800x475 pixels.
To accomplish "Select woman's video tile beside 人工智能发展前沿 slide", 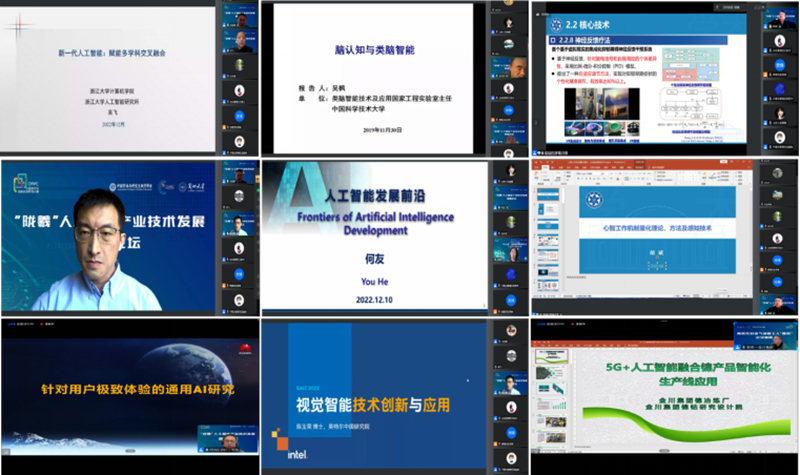I will [511, 251].
